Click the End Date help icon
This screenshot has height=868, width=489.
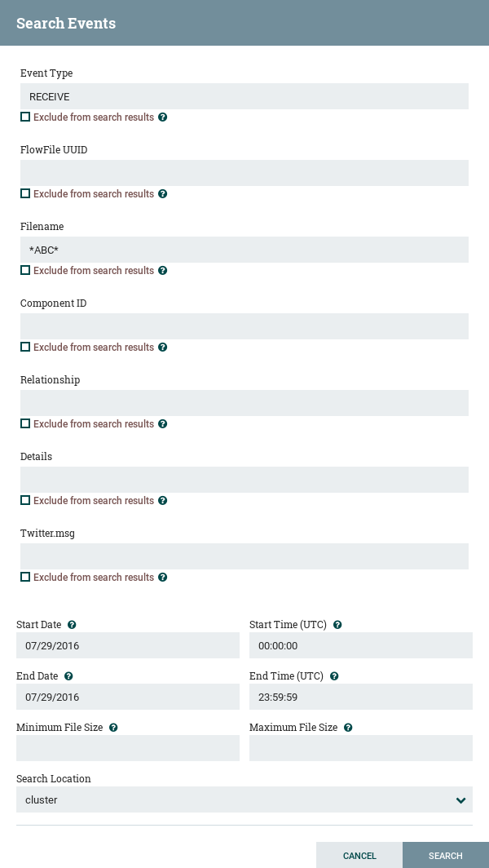(68, 676)
